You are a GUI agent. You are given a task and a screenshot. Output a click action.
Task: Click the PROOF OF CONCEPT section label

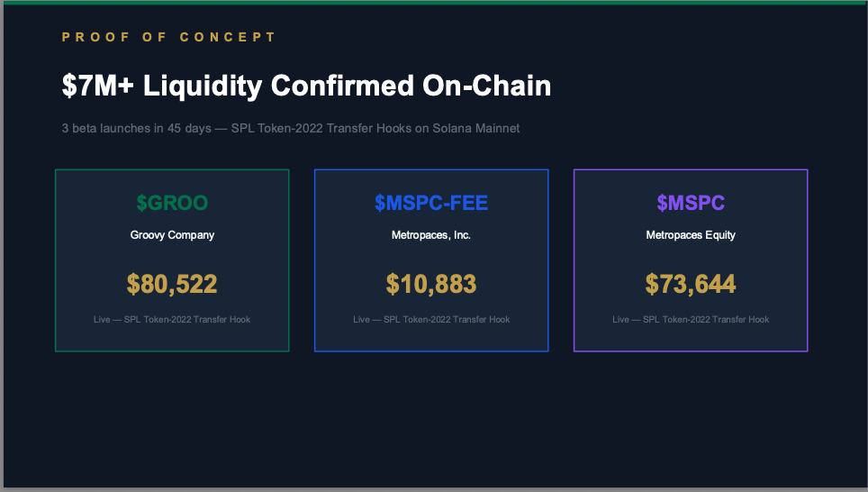[169, 38]
